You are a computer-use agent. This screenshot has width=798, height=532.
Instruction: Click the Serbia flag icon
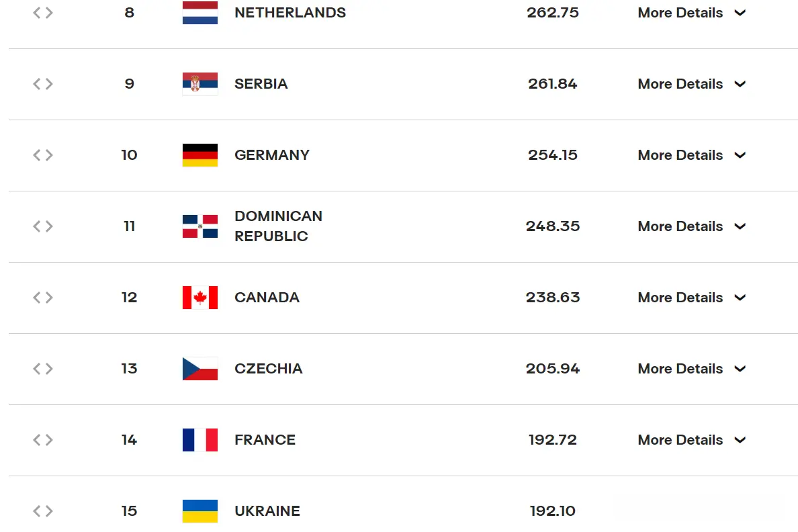pos(200,83)
